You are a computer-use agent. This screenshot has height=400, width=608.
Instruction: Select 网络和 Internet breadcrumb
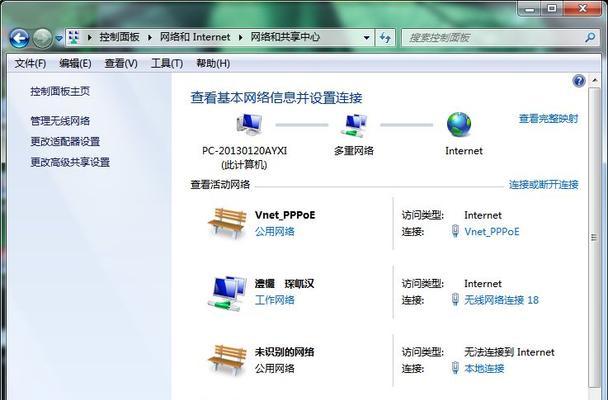[195, 37]
